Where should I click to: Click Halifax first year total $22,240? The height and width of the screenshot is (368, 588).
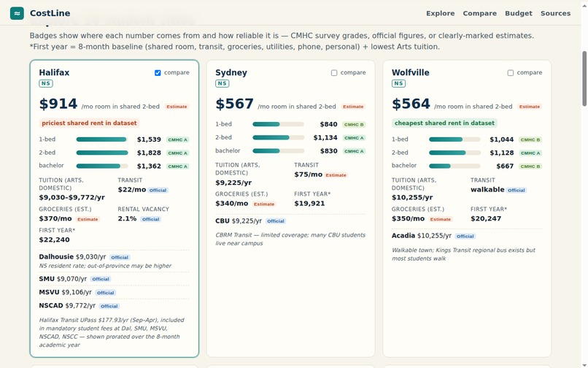55,240
